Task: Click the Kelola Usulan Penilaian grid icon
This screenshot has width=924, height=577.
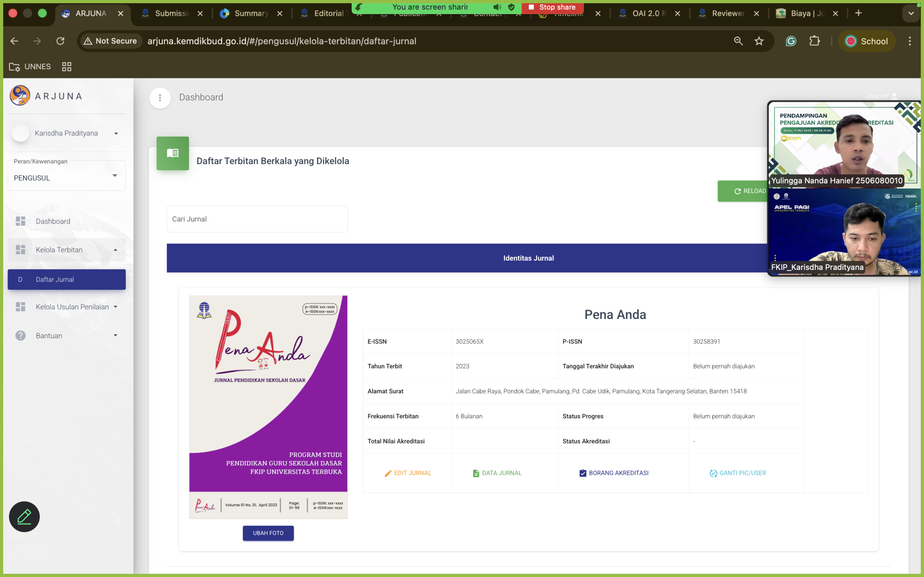Action: tap(20, 307)
